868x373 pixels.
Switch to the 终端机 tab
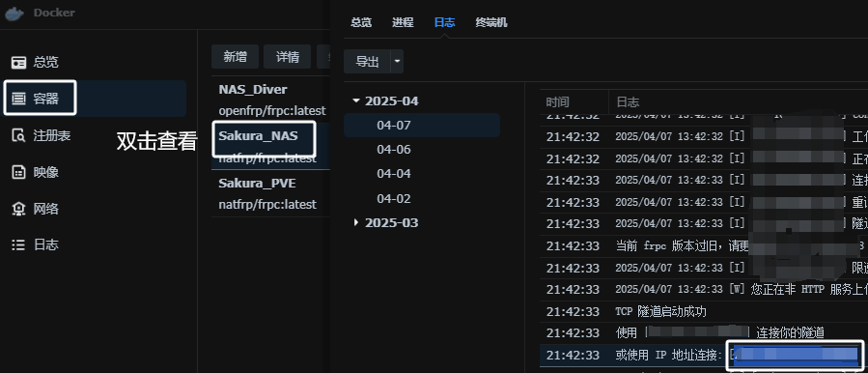[x=491, y=23]
